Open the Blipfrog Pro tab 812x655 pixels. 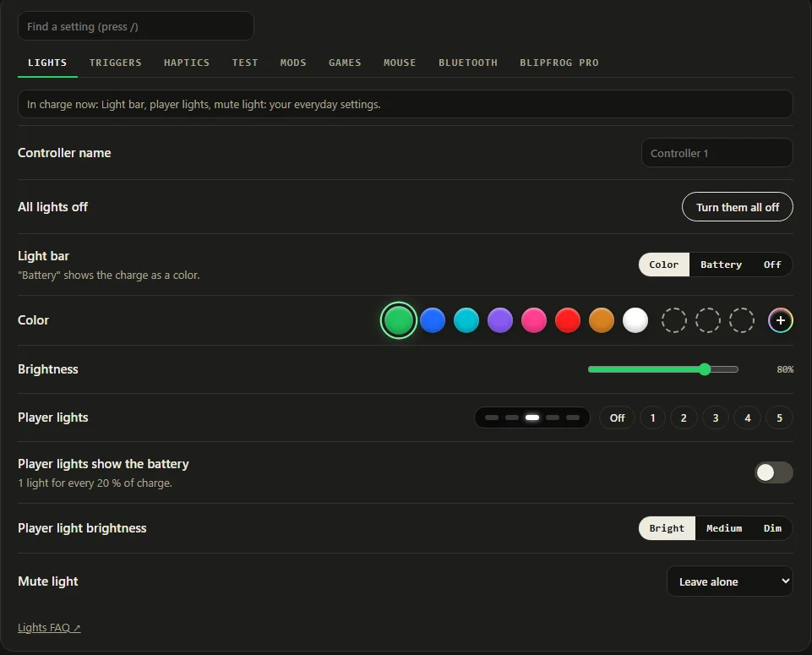pyautogui.click(x=559, y=63)
